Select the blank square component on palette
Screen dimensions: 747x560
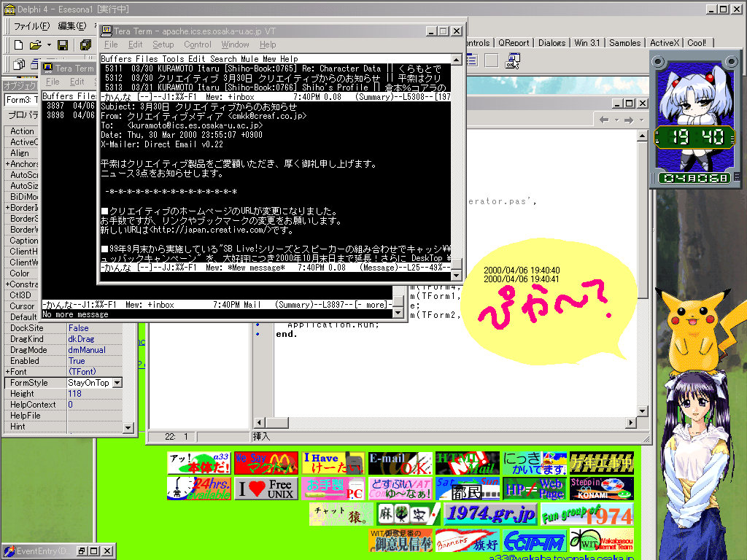click(x=491, y=61)
